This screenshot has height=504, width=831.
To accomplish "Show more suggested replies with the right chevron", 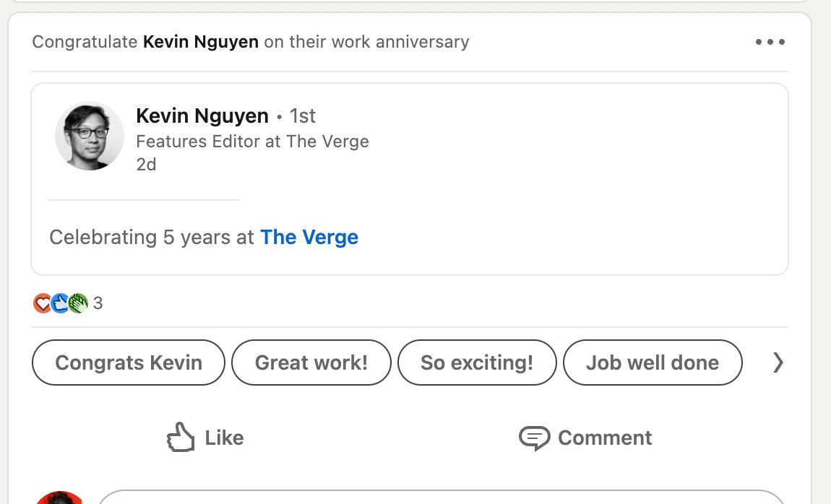I will (x=778, y=362).
